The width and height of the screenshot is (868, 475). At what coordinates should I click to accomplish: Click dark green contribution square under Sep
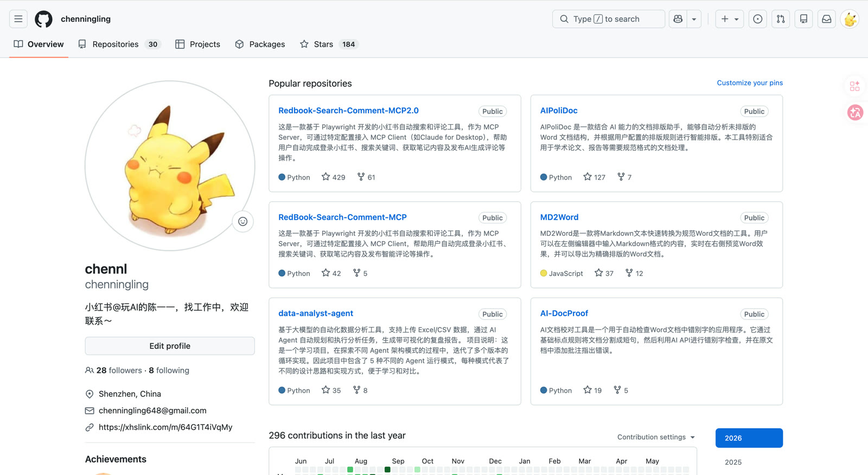tap(387, 470)
